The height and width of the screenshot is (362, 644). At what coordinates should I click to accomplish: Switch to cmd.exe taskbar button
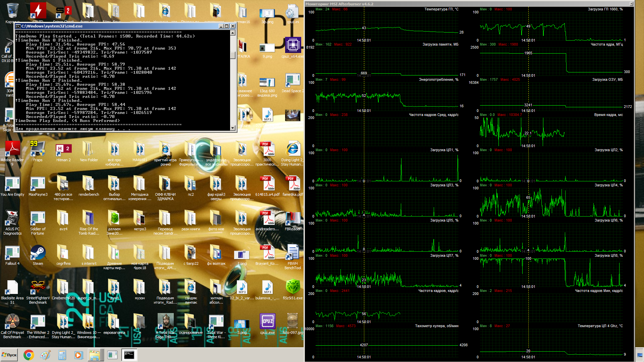pyautogui.click(x=129, y=355)
